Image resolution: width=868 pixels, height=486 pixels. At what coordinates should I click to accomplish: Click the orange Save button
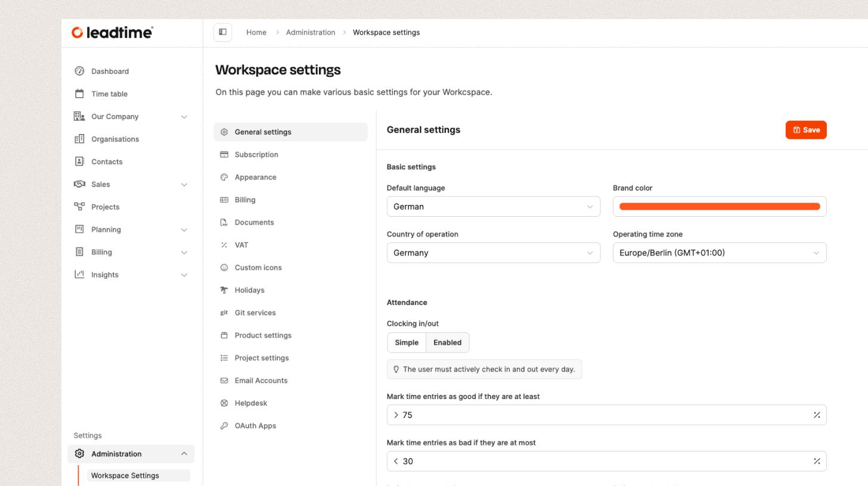pos(805,130)
